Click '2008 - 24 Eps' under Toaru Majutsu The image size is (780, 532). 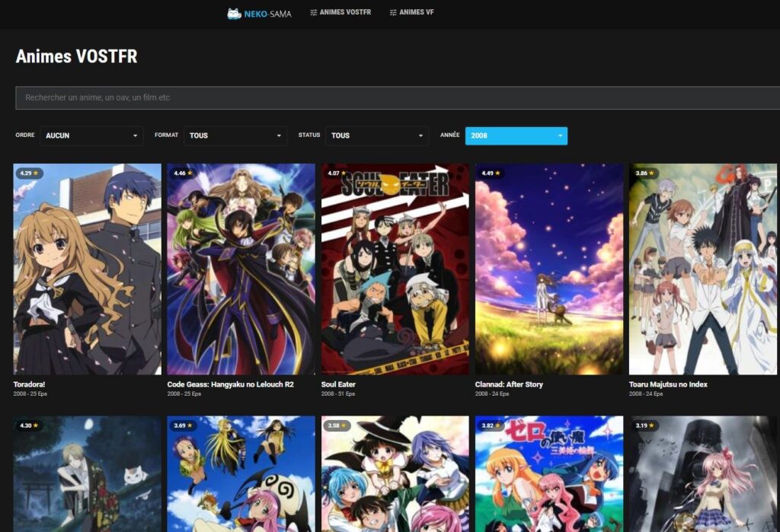[646, 393]
